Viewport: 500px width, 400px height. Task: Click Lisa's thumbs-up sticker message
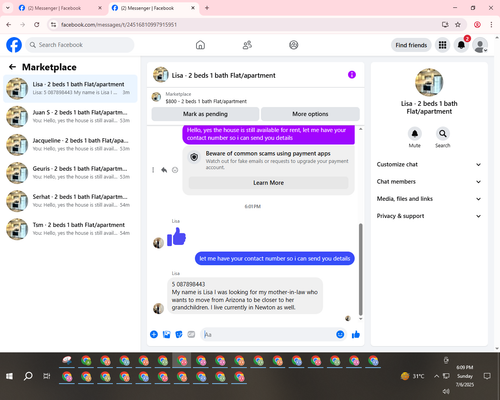tap(176, 237)
